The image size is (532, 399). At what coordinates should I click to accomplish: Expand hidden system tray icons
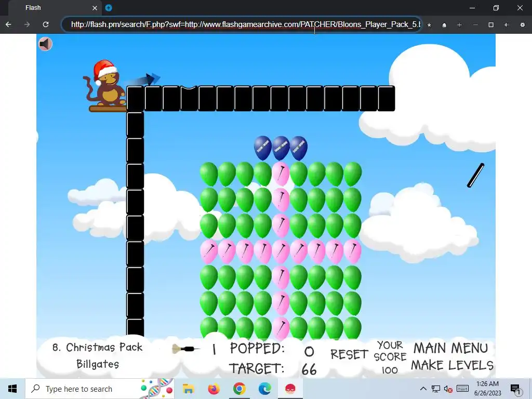coord(423,389)
